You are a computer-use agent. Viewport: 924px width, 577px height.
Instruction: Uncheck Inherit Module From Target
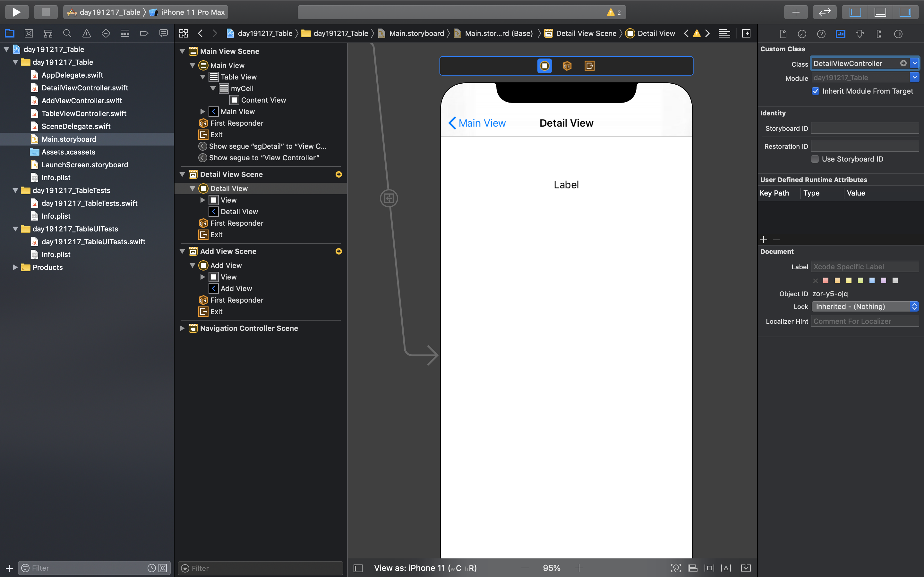(x=816, y=91)
